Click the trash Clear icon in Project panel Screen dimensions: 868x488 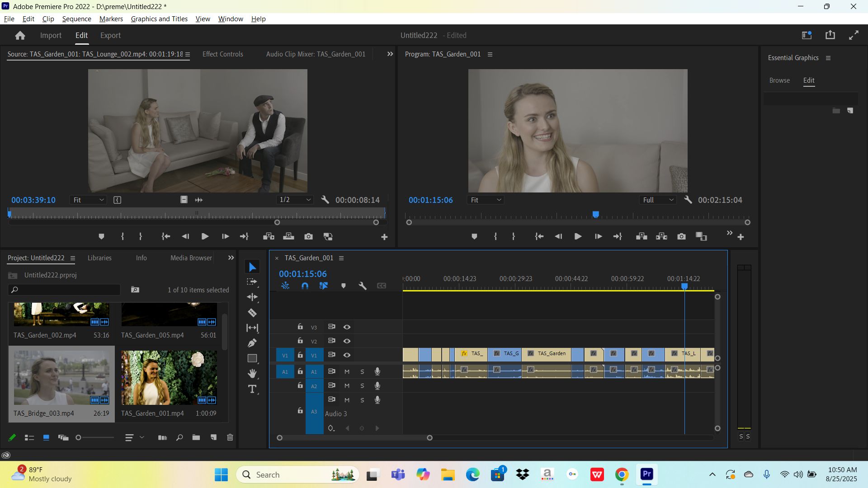point(230,437)
